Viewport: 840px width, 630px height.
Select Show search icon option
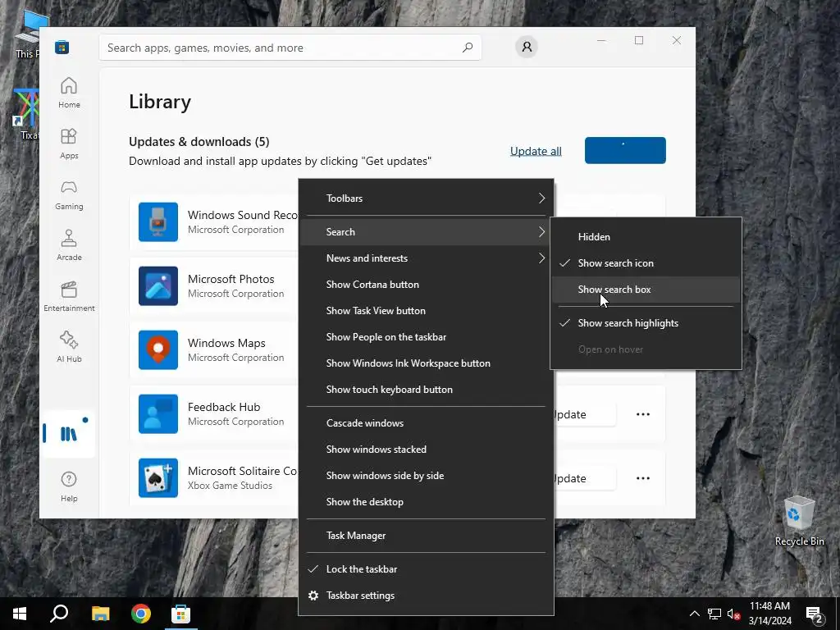646,263
